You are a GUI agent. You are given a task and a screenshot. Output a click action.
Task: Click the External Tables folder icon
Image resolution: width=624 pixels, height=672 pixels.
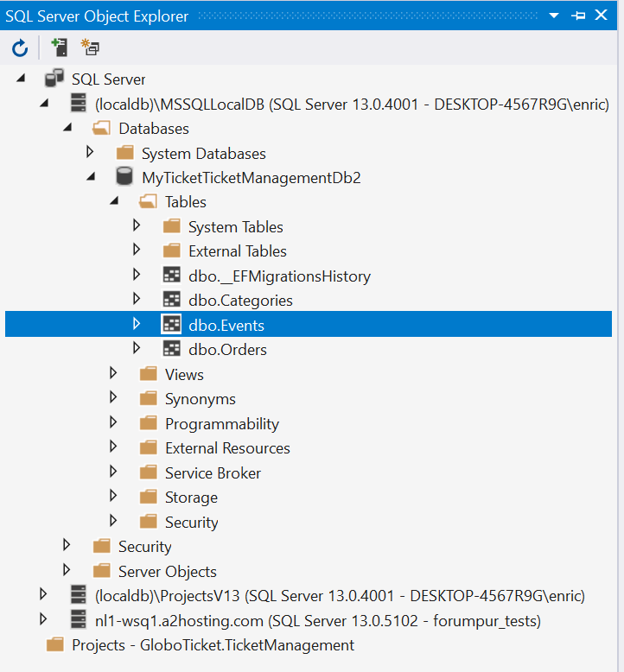(171, 250)
